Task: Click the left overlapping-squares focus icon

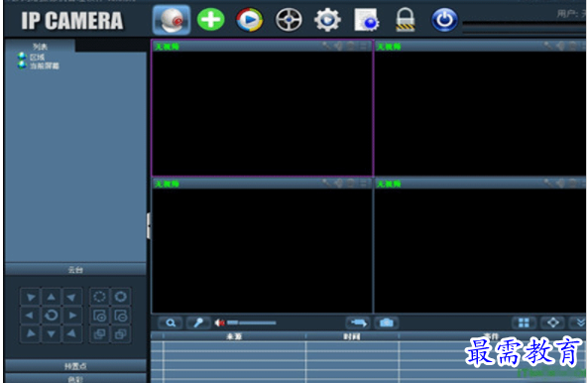Action: [99, 333]
